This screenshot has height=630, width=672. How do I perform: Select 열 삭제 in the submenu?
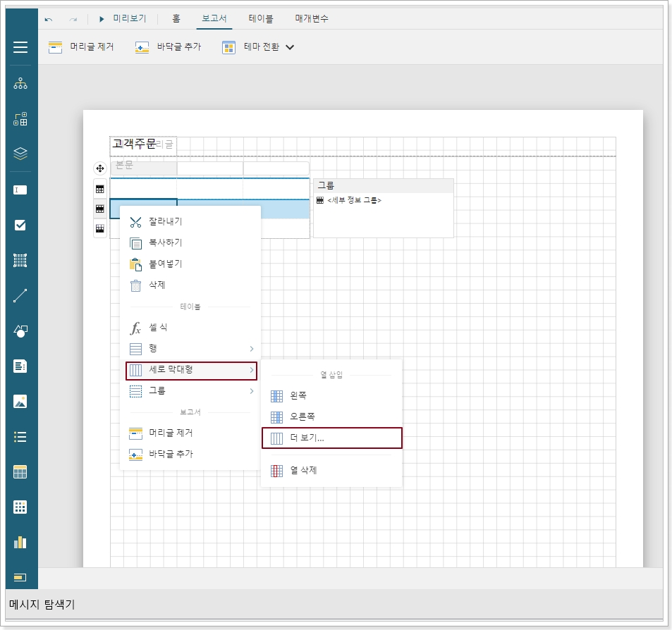pyautogui.click(x=303, y=470)
